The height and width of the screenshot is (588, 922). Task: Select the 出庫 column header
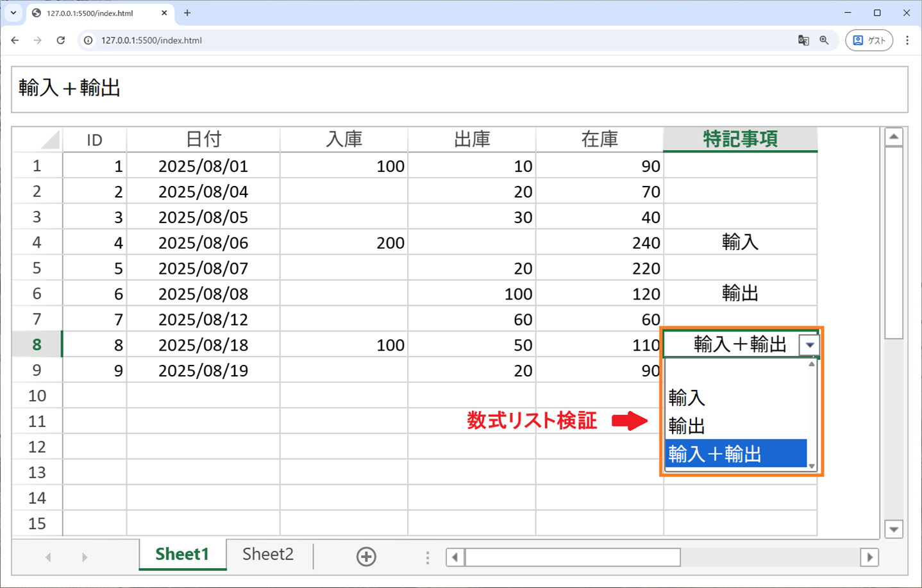472,139
